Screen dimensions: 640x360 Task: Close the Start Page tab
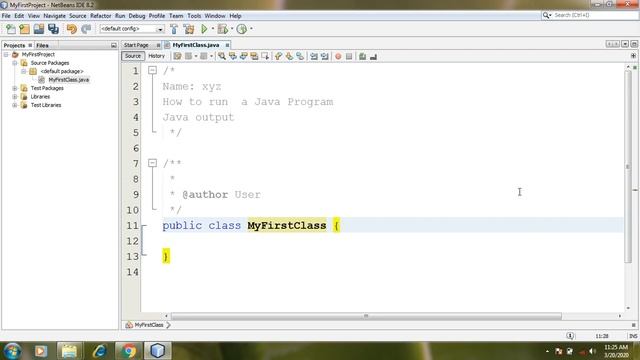[x=158, y=45]
